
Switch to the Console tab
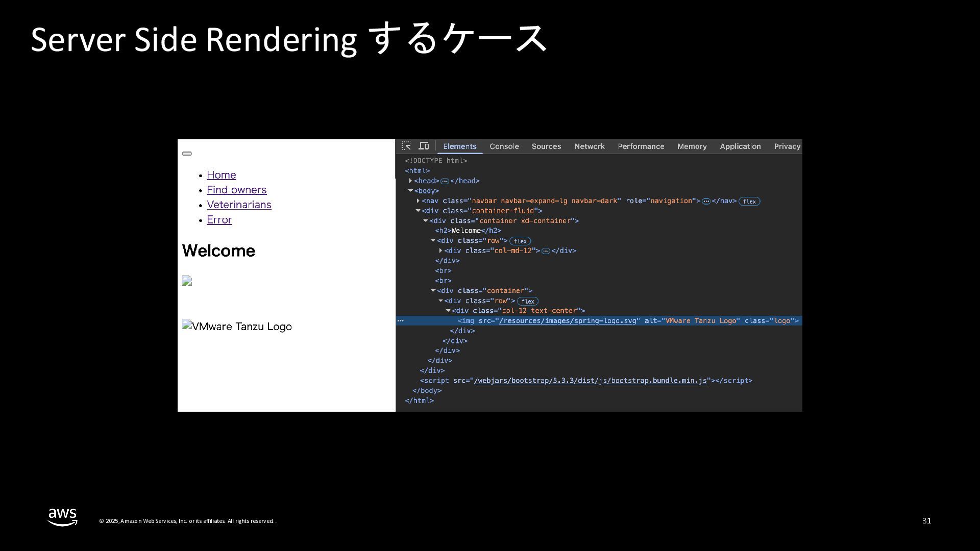pyautogui.click(x=504, y=146)
